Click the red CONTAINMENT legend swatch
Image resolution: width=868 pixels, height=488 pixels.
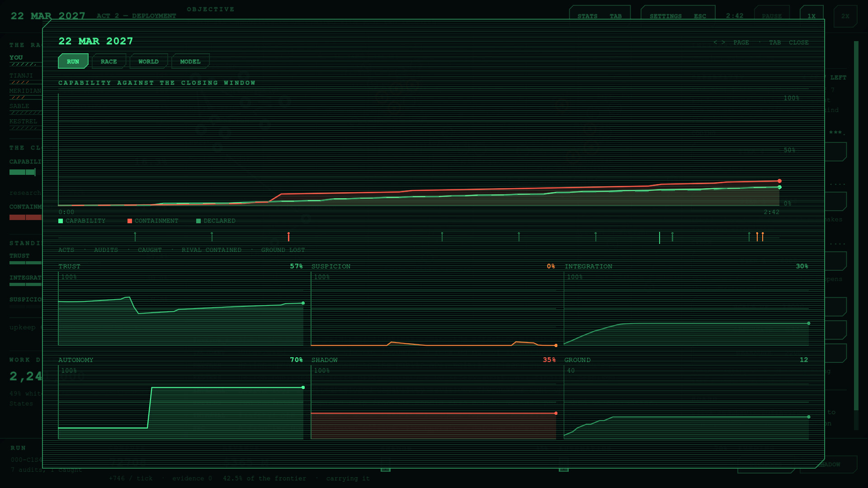click(130, 221)
